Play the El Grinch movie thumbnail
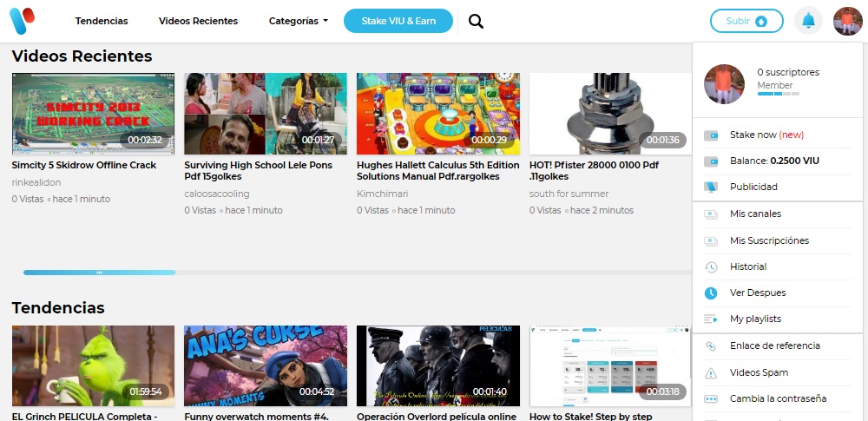The image size is (868, 421). pyautogui.click(x=93, y=366)
